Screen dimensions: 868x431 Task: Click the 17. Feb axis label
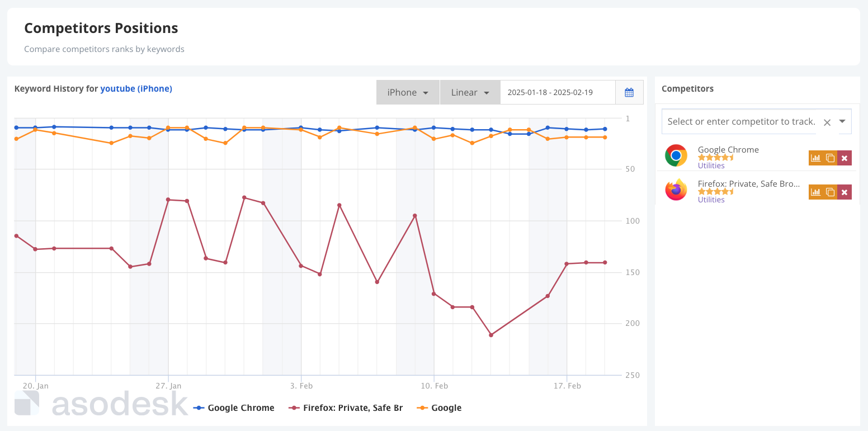pyautogui.click(x=567, y=386)
